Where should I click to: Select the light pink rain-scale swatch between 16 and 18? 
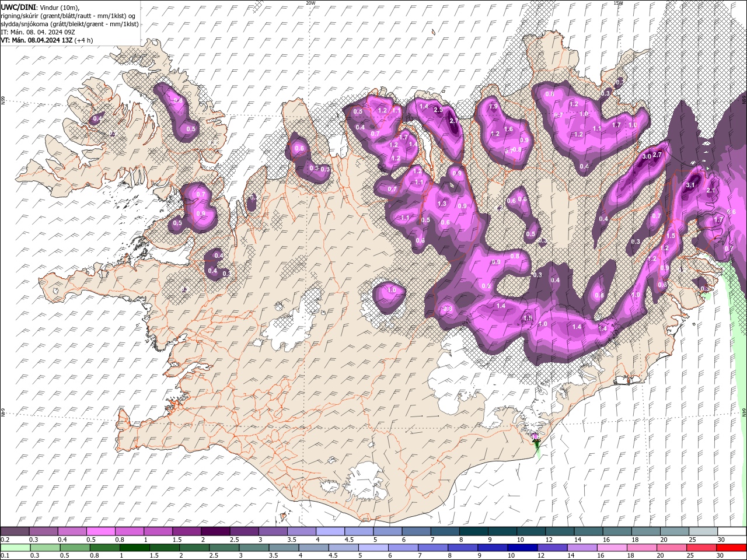pos(611,548)
